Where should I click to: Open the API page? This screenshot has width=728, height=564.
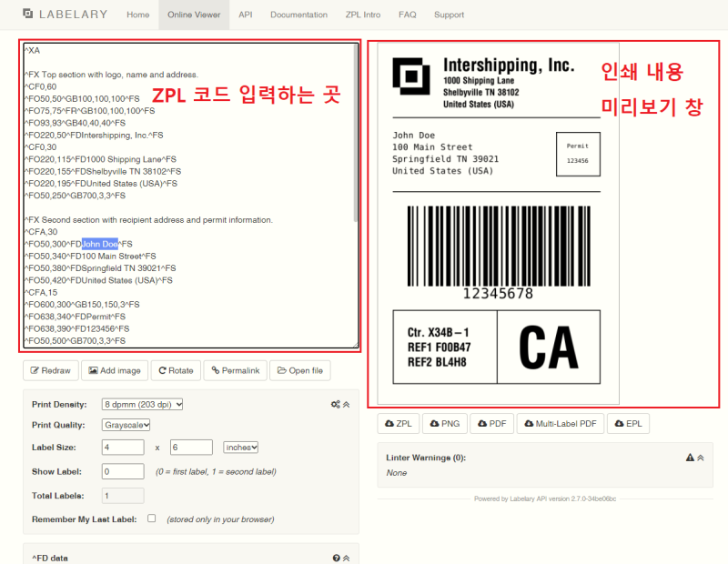coord(246,15)
